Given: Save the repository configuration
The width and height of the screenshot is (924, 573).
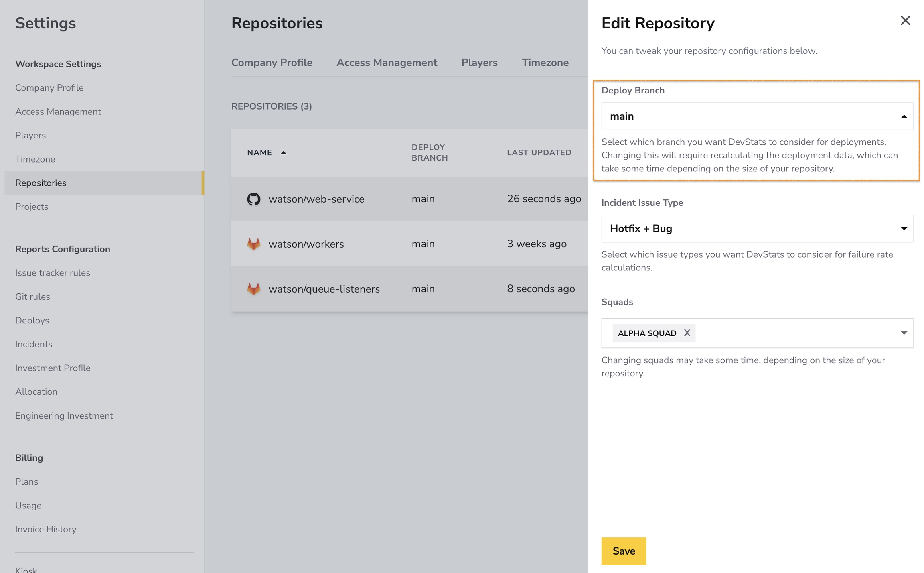Looking at the screenshot, I should pos(624,551).
